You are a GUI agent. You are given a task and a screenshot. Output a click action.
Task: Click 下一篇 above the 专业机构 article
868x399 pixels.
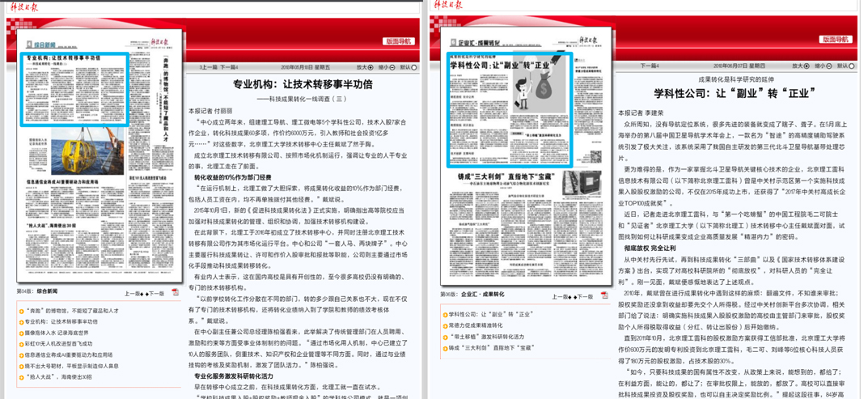click(x=229, y=68)
